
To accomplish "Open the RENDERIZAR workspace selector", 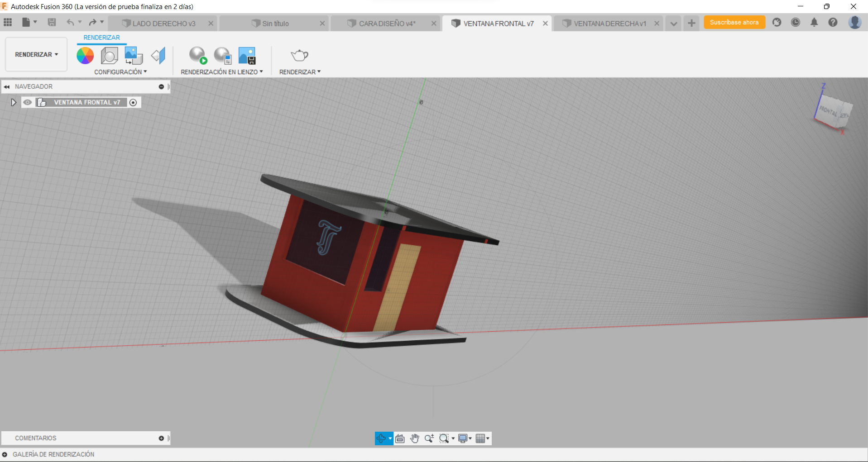I will (36, 54).
